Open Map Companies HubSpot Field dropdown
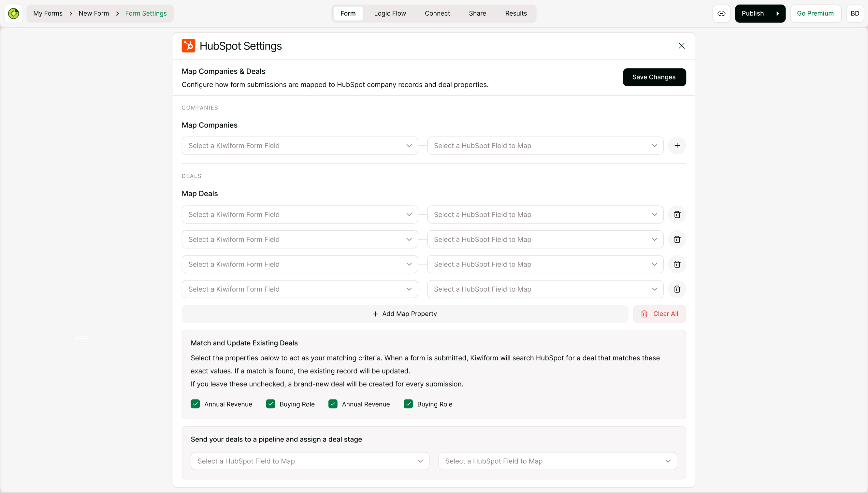The height and width of the screenshot is (493, 868). click(545, 146)
